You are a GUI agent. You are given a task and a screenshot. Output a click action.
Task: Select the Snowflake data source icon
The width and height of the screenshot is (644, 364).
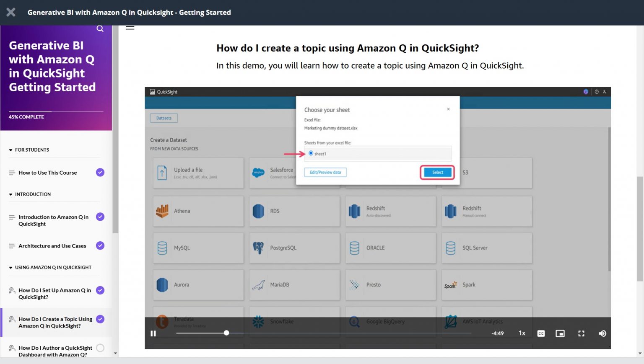(x=259, y=322)
